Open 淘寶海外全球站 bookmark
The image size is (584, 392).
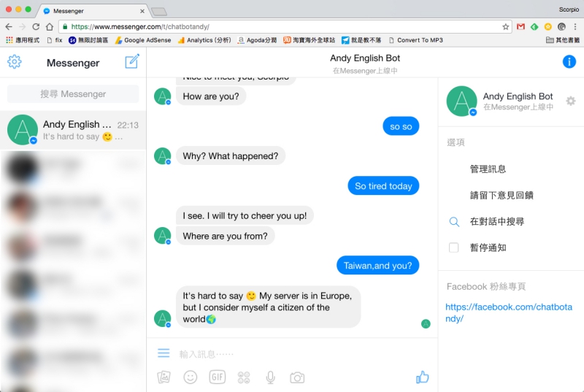[x=309, y=40]
